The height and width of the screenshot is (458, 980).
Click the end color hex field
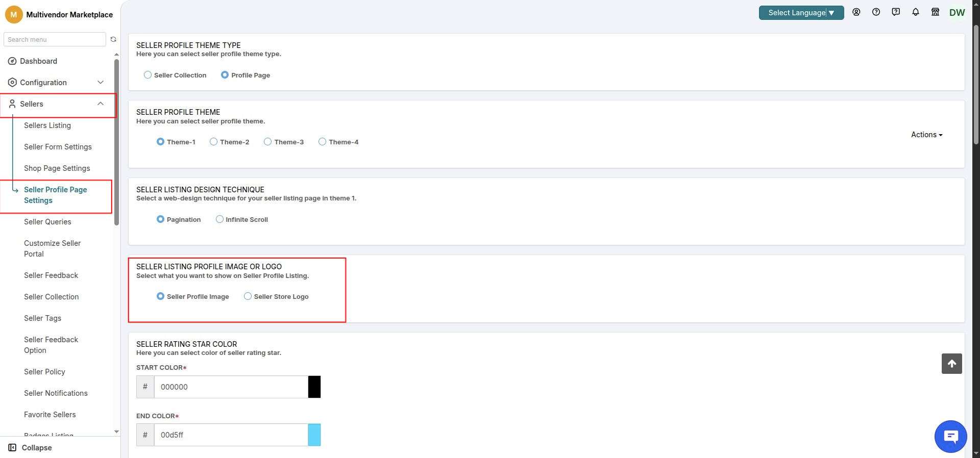[231, 435]
